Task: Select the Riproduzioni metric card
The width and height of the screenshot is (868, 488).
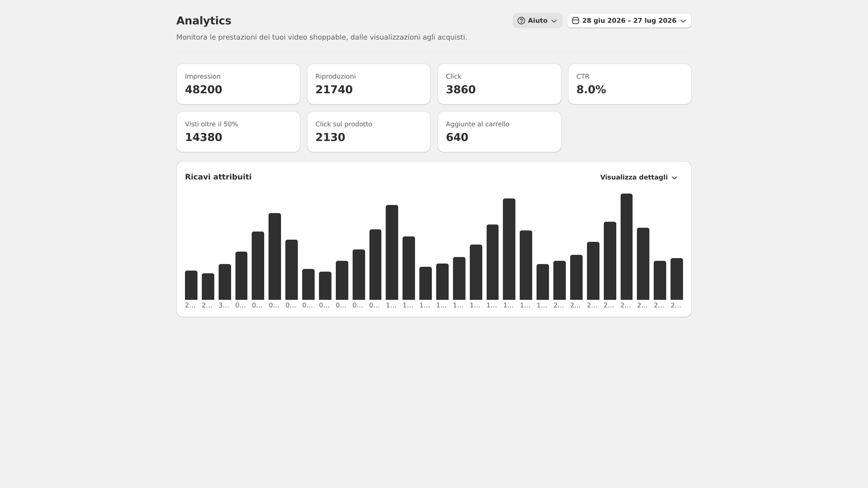Action: click(369, 84)
